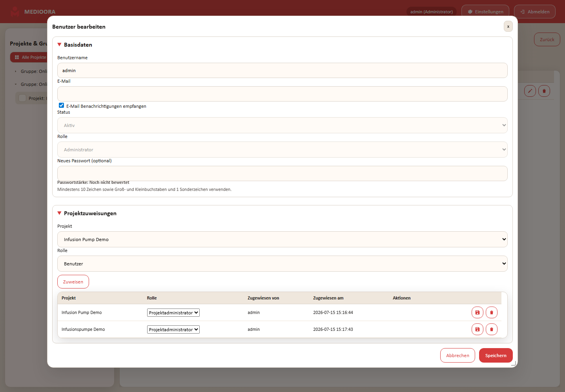Click the Abmelden logout button

point(535,12)
